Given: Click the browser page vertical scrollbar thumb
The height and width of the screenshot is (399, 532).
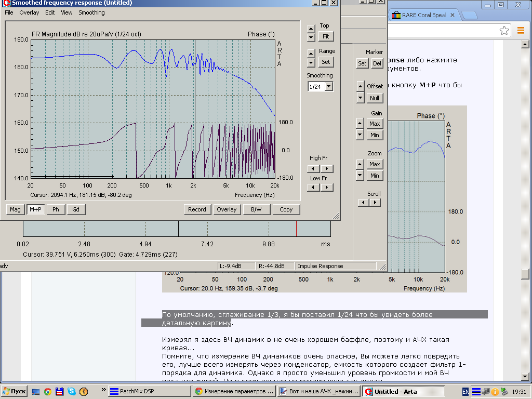Looking at the screenshot, I should 525,273.
